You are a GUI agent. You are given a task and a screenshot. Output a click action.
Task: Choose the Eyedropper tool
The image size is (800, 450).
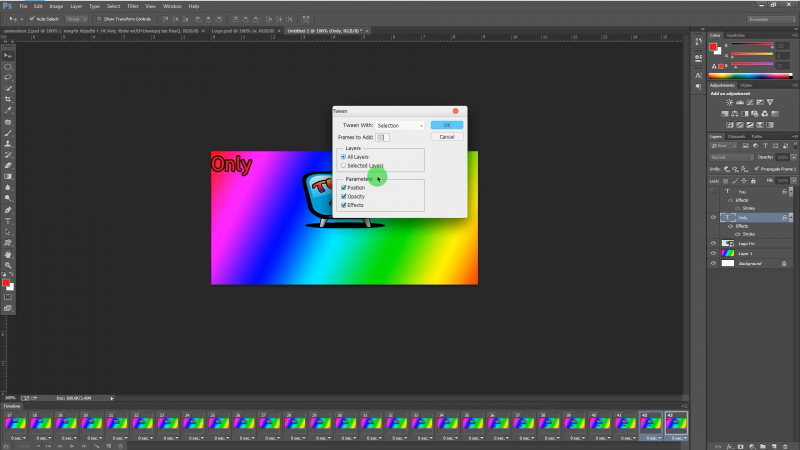coord(8,110)
